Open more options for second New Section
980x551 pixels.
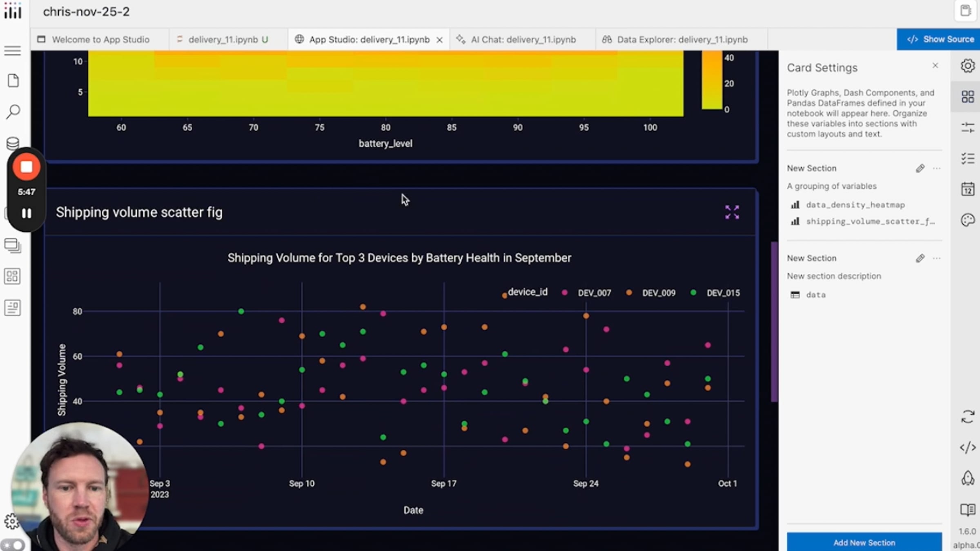(937, 258)
